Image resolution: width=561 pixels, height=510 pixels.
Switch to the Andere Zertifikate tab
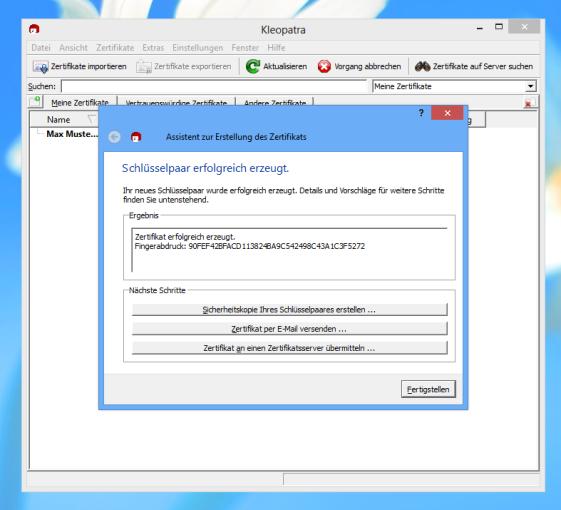click(275, 102)
